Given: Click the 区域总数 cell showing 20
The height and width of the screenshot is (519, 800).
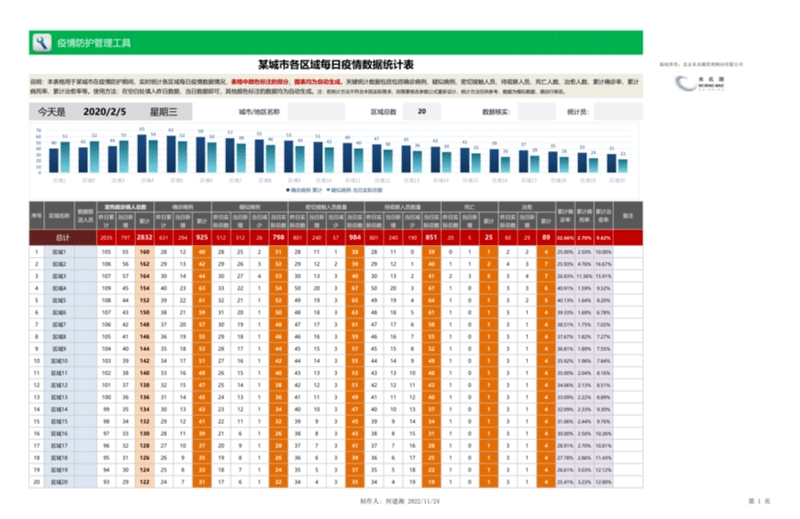Looking at the screenshot, I should (422, 112).
